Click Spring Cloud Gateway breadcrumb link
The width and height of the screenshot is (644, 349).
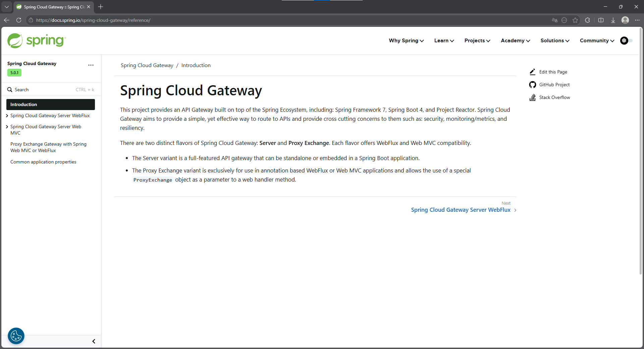coord(147,65)
